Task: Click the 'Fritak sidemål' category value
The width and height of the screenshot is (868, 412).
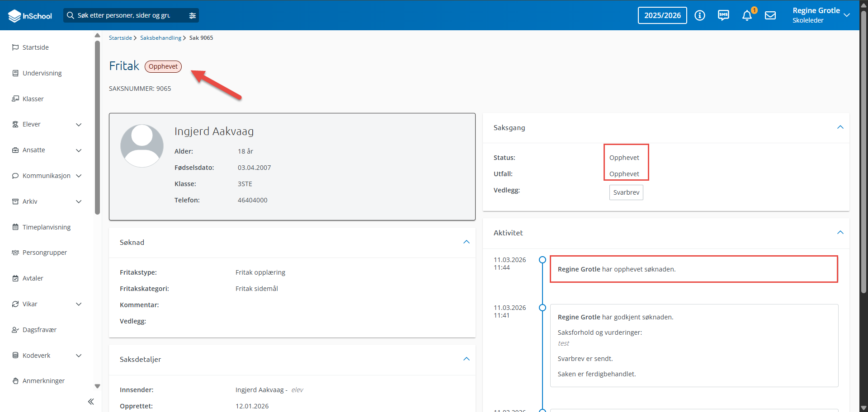Action: tap(257, 289)
